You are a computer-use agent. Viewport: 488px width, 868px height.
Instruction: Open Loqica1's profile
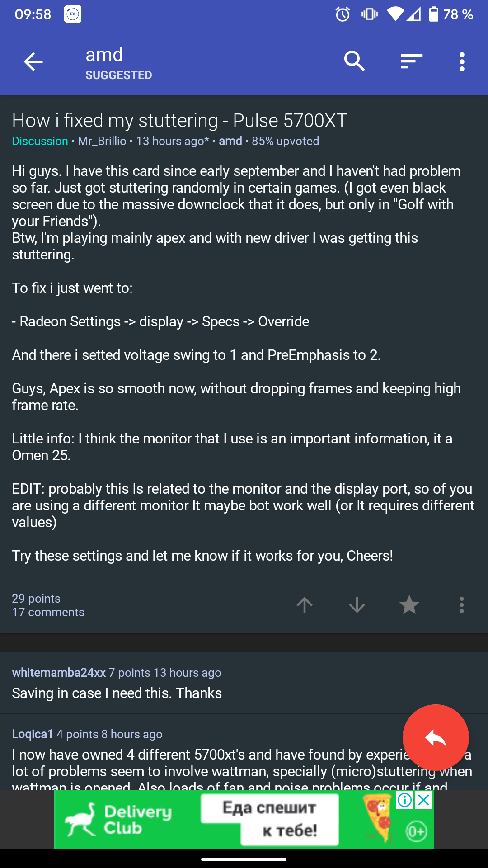pos(33,734)
